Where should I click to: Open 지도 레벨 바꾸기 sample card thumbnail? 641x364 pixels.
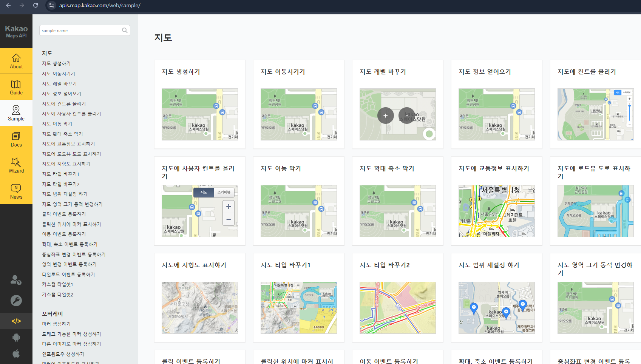(x=398, y=114)
